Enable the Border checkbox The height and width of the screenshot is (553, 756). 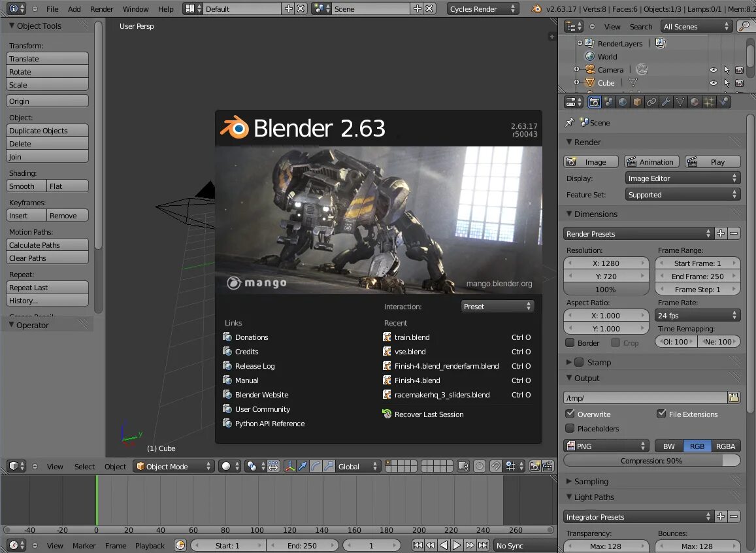pyautogui.click(x=570, y=343)
